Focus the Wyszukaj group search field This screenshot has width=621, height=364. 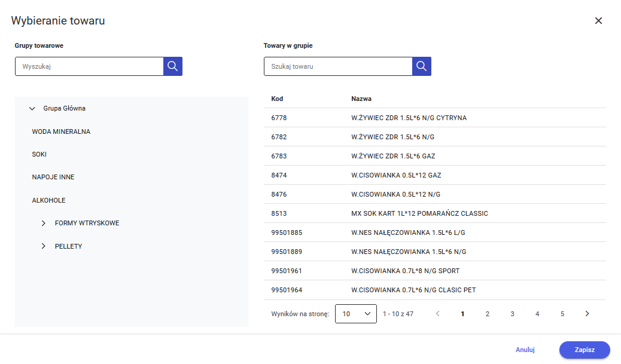[x=89, y=66]
